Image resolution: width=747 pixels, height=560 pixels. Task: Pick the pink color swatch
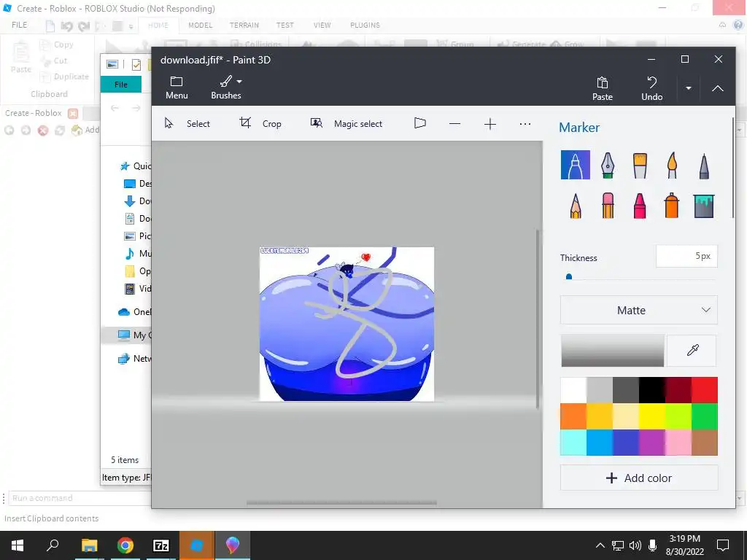click(678, 443)
